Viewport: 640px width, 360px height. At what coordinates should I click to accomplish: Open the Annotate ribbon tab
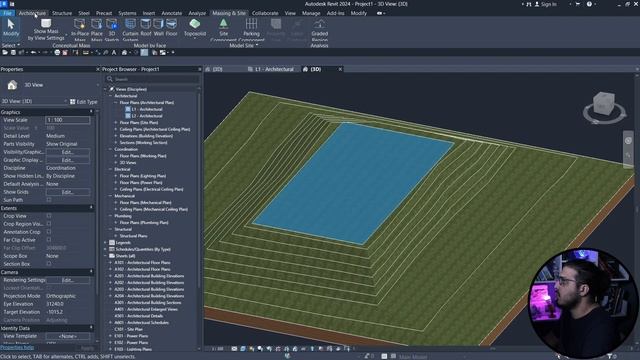click(x=171, y=13)
